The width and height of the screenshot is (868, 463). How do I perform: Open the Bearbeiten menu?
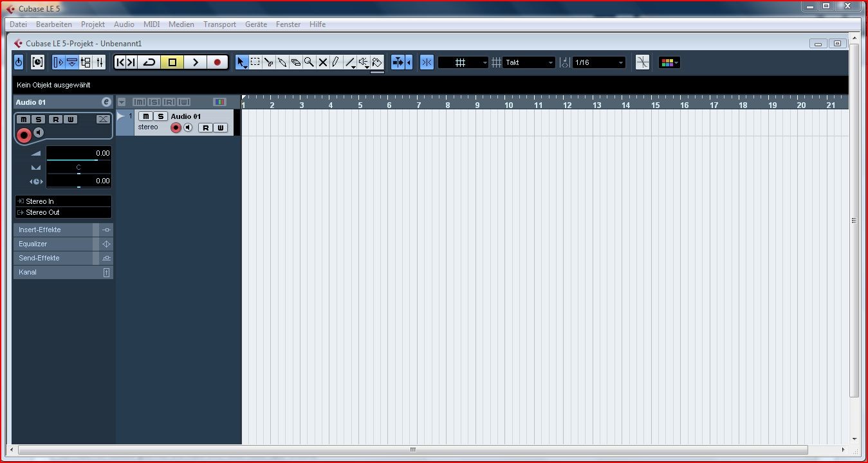click(54, 24)
